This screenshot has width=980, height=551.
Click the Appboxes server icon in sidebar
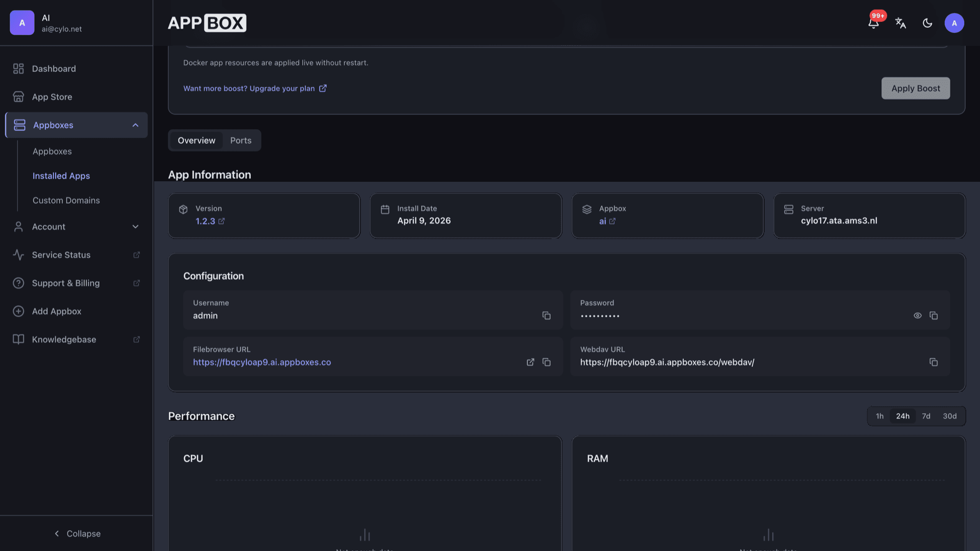(19, 125)
